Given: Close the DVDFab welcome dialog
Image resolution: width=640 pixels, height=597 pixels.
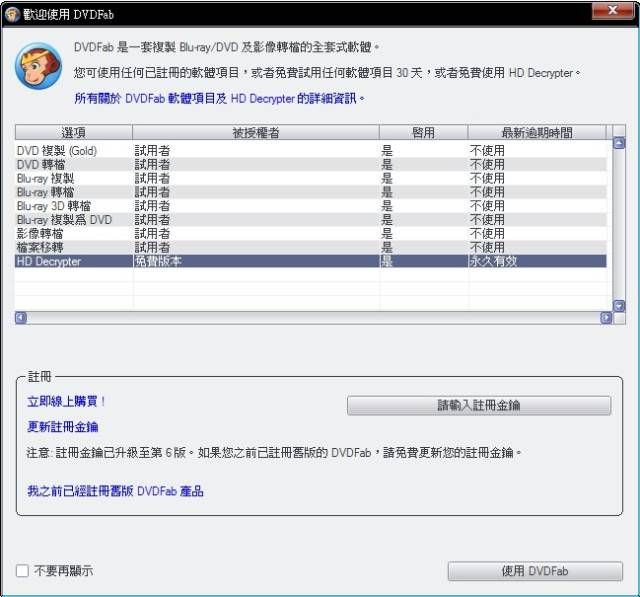Looking at the screenshot, I should coord(612,11).
